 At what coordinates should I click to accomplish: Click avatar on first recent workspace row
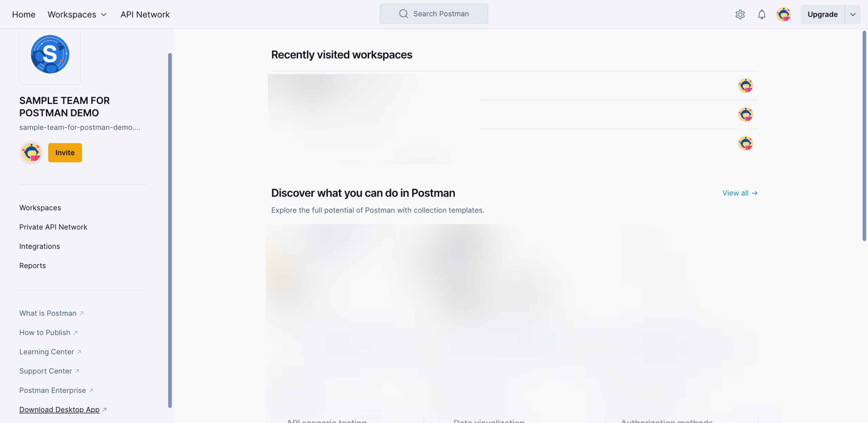pyautogui.click(x=745, y=85)
